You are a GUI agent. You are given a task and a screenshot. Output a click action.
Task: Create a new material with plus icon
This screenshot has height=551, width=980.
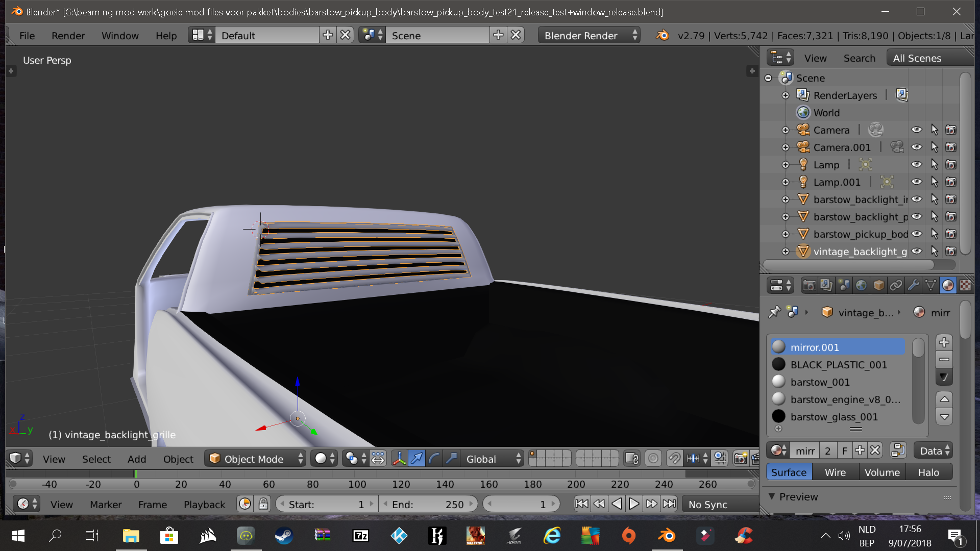tap(860, 450)
